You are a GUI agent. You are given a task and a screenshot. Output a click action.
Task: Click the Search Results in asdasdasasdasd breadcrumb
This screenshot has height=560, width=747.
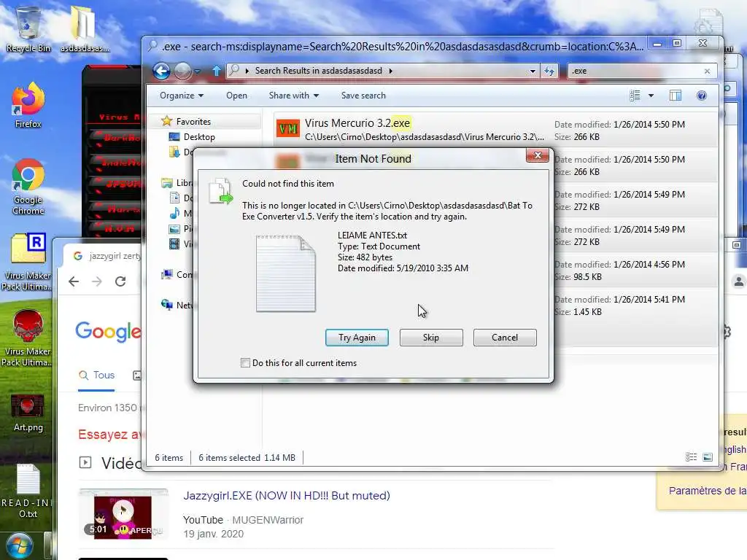318,71
